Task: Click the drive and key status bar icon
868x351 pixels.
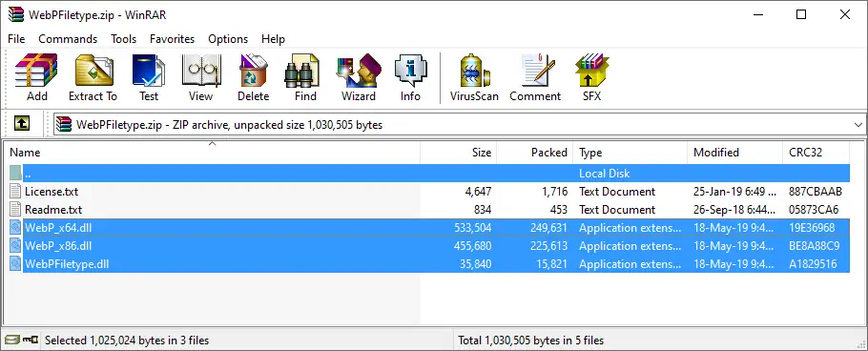Action: click(x=22, y=340)
